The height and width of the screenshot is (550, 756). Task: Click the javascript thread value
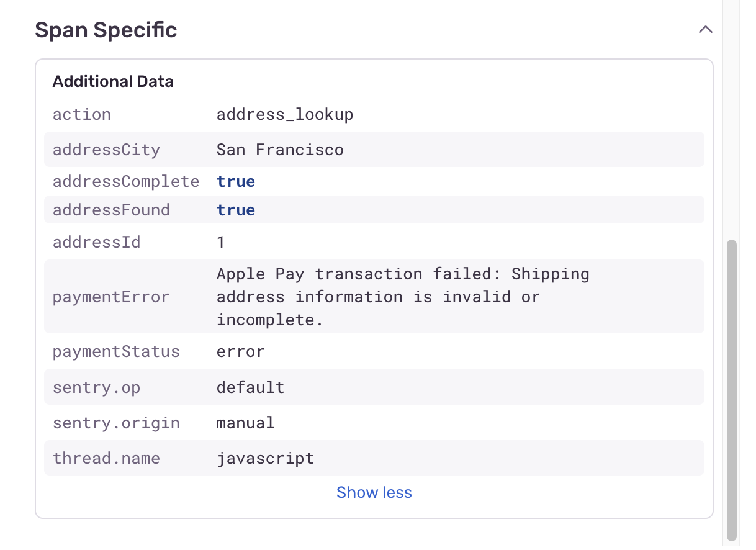click(x=266, y=459)
